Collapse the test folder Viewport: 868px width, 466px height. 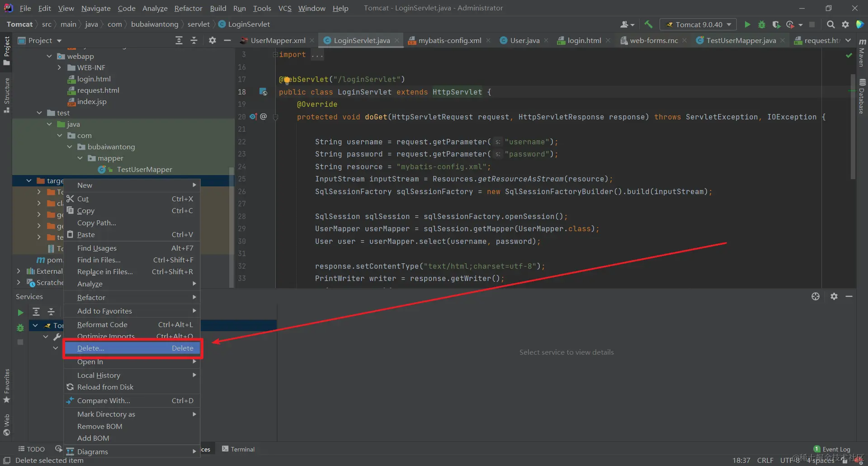(x=39, y=113)
